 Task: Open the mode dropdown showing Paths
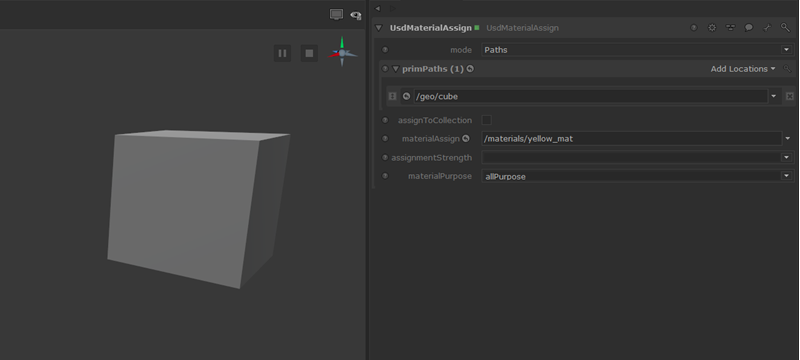(637, 49)
